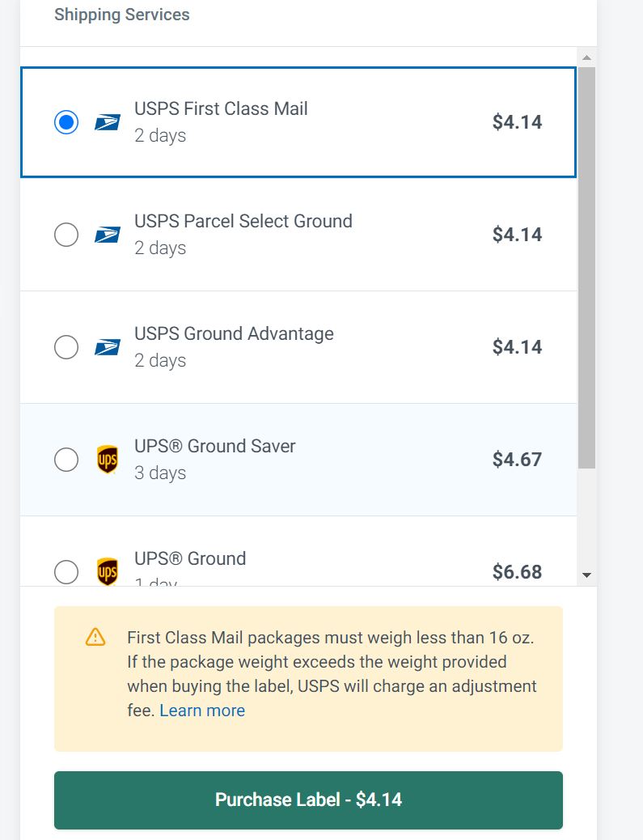The width and height of the screenshot is (643, 840).
Task: Click the services list scrollbar thumb
Action: coord(586,268)
